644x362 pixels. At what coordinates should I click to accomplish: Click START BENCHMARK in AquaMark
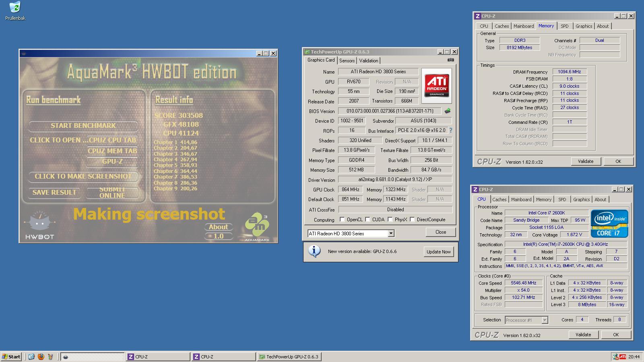pos(83,125)
